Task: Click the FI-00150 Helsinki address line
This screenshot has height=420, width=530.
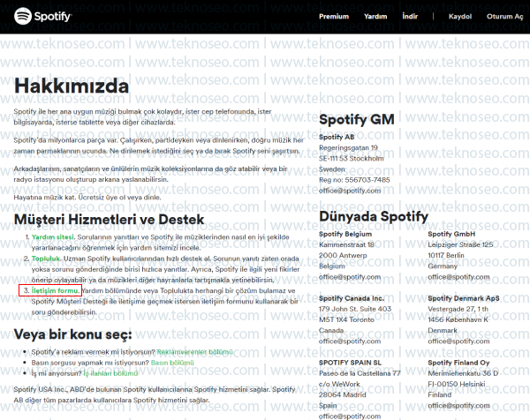Action: (457, 384)
